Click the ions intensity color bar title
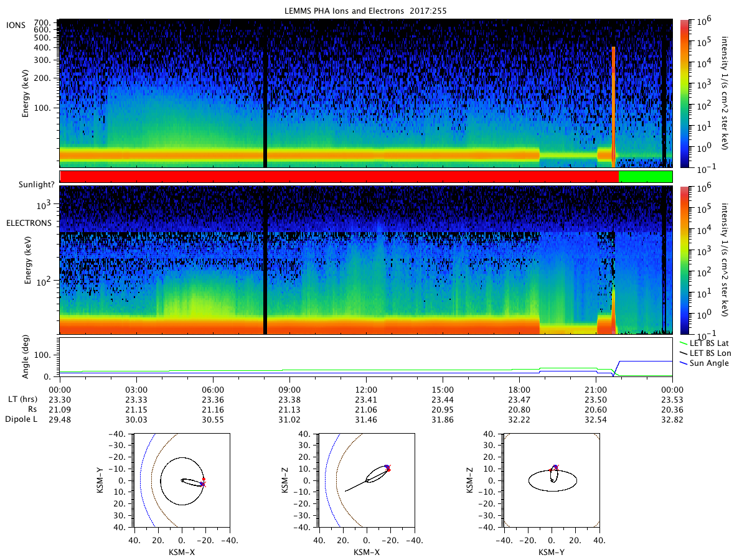The image size is (747, 560). [x=724, y=93]
